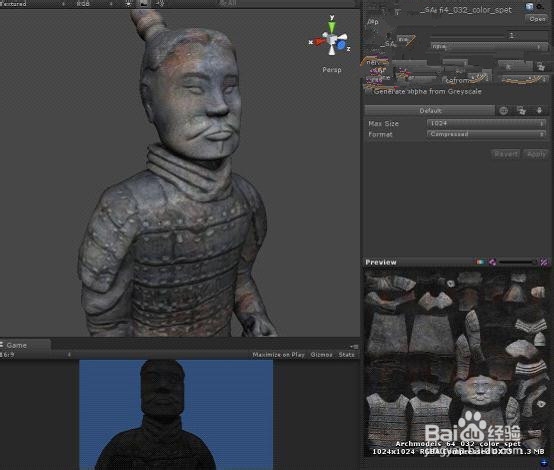
Task: Toggle scene lighting sun icon
Action: 129,4
